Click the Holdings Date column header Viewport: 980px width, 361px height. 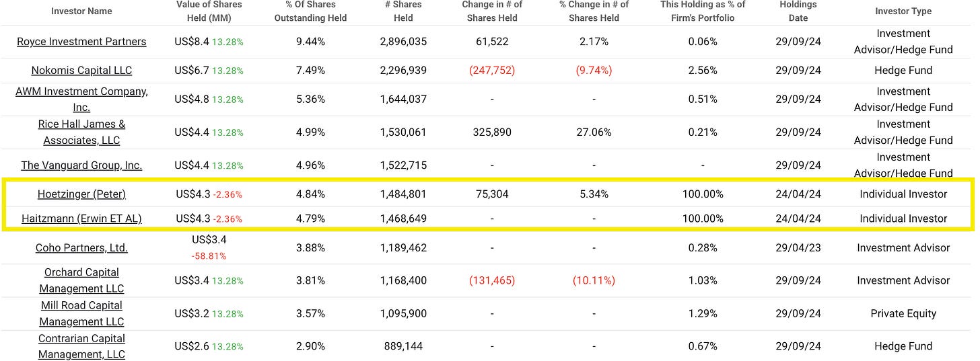[798, 11]
